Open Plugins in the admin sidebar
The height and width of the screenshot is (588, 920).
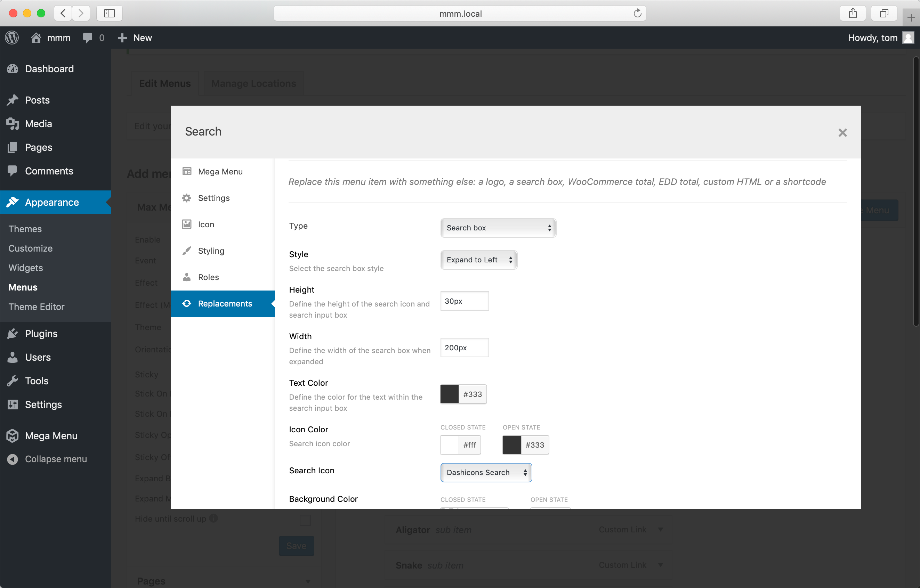[x=41, y=334]
